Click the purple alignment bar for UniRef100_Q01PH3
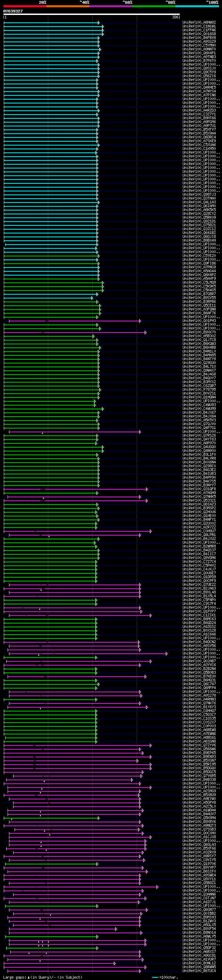This screenshot has width=222, height=980. [75, 321]
